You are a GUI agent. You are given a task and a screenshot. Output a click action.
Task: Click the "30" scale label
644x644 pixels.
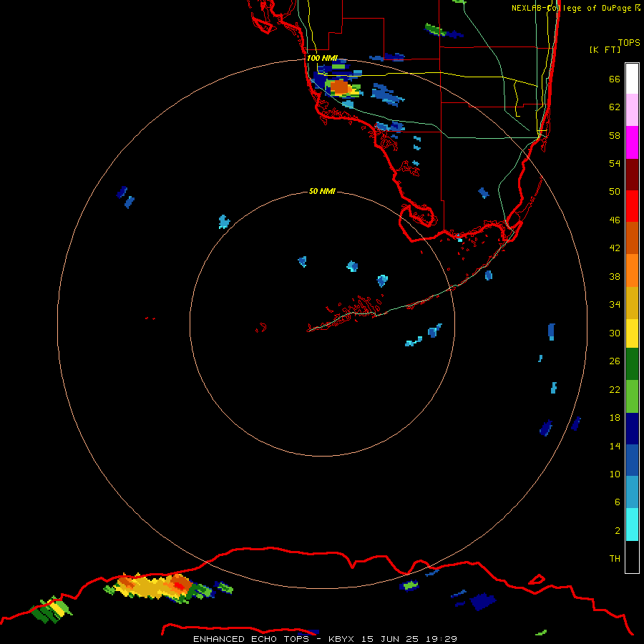(x=615, y=333)
